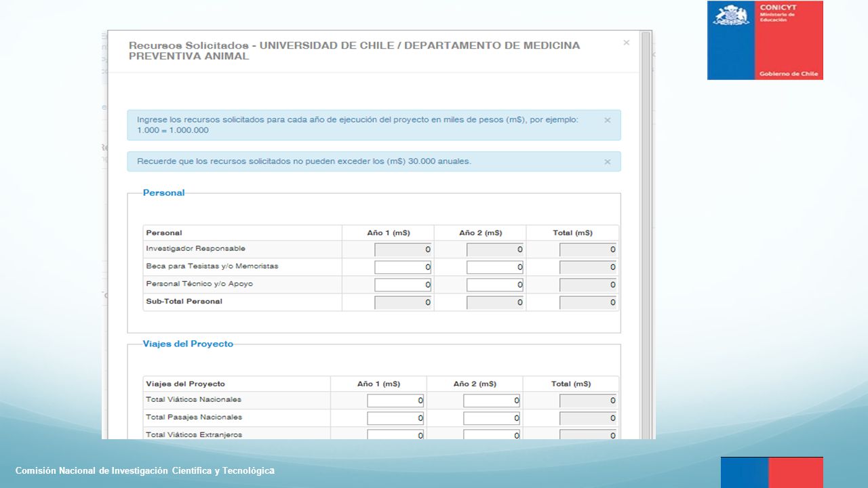868x488 pixels.
Task: Click the 'Recursos Solicitados' dialog title
Action: (354, 51)
